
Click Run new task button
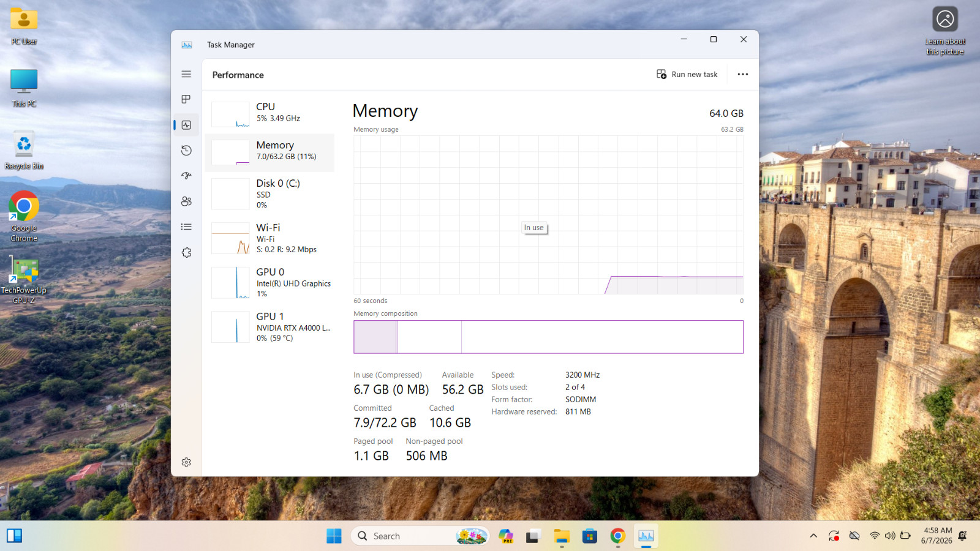[687, 74]
